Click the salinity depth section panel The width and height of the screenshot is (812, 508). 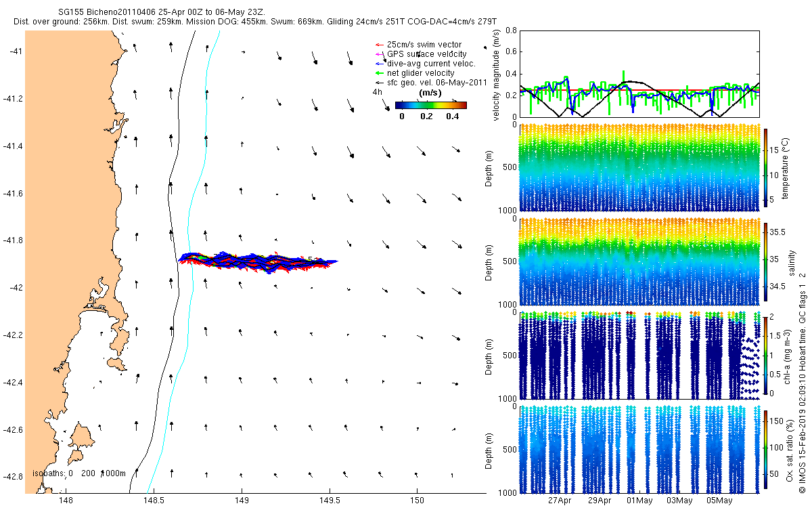pos(639,261)
